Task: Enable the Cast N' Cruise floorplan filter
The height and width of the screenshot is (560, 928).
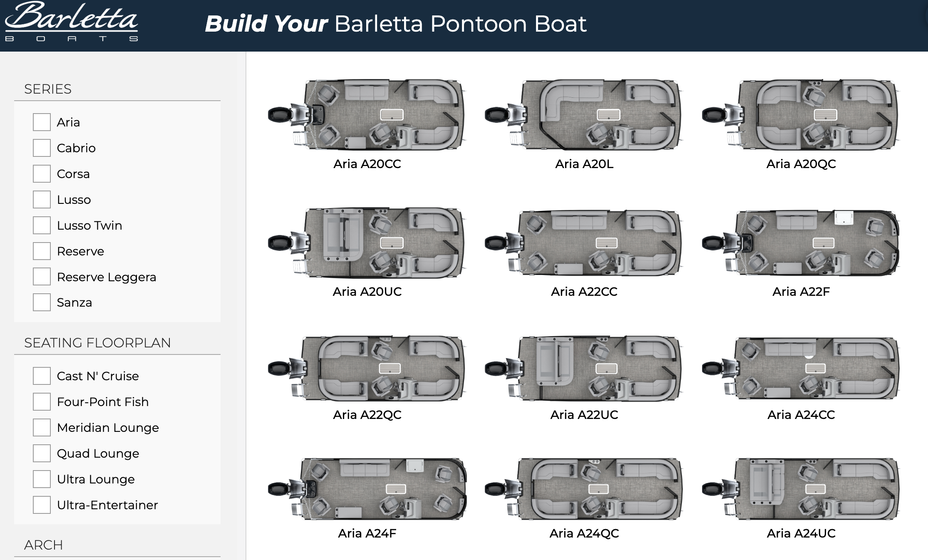Action: 42,376
